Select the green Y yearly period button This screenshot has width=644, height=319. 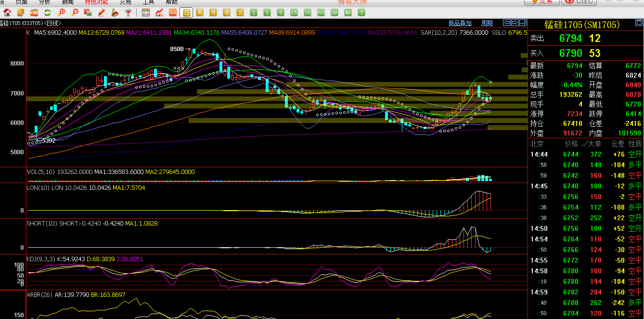click(x=361, y=13)
